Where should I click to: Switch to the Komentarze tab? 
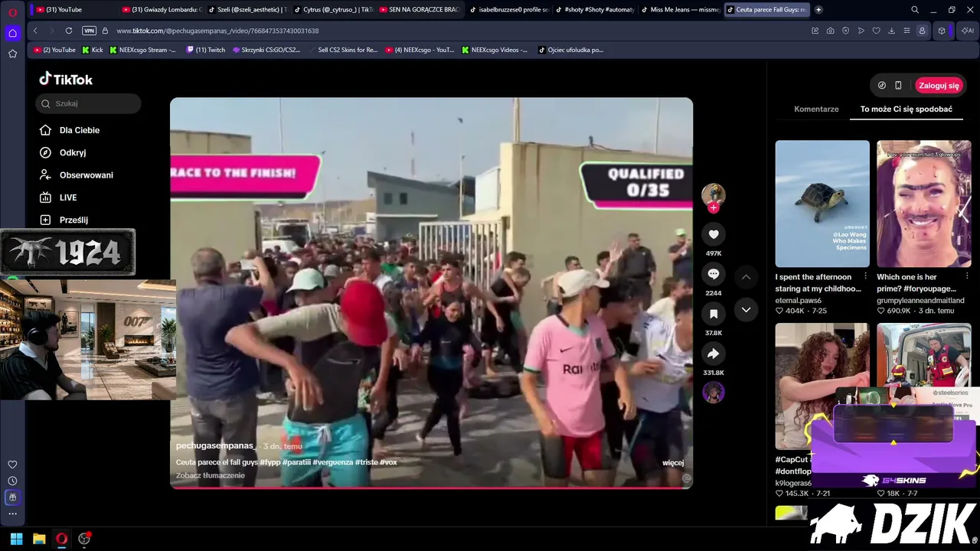click(816, 109)
